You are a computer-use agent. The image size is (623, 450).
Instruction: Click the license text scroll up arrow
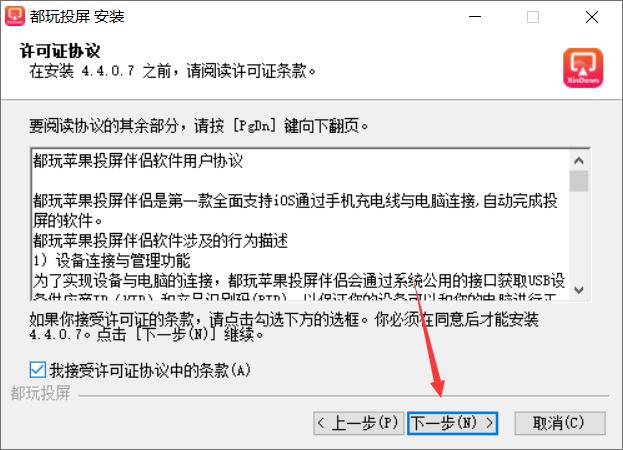[x=579, y=160]
